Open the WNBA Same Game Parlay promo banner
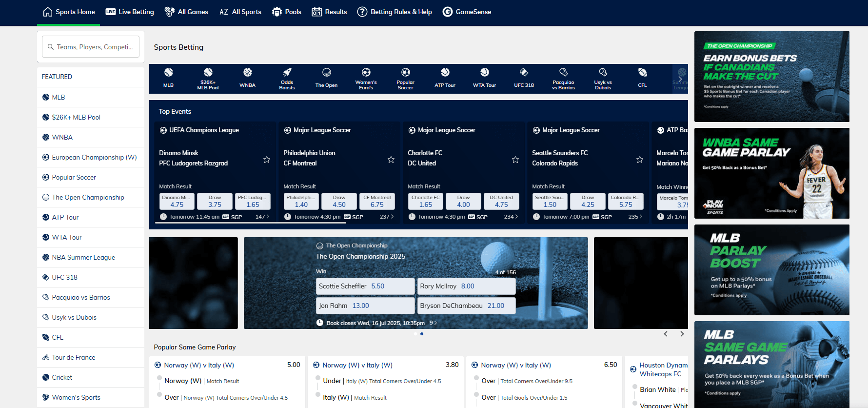 pyautogui.click(x=772, y=173)
